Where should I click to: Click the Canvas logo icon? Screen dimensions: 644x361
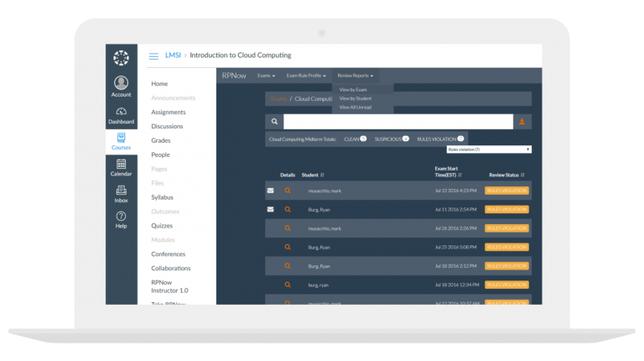click(x=121, y=58)
